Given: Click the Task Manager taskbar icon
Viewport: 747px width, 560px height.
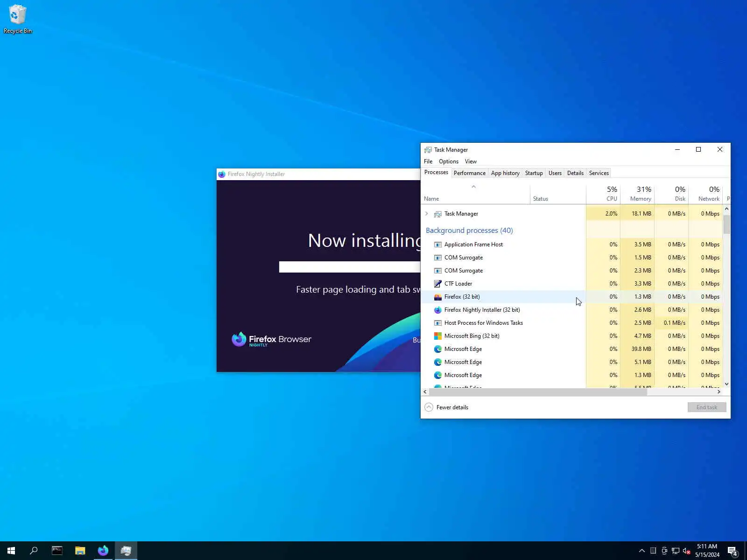Looking at the screenshot, I should [x=126, y=551].
